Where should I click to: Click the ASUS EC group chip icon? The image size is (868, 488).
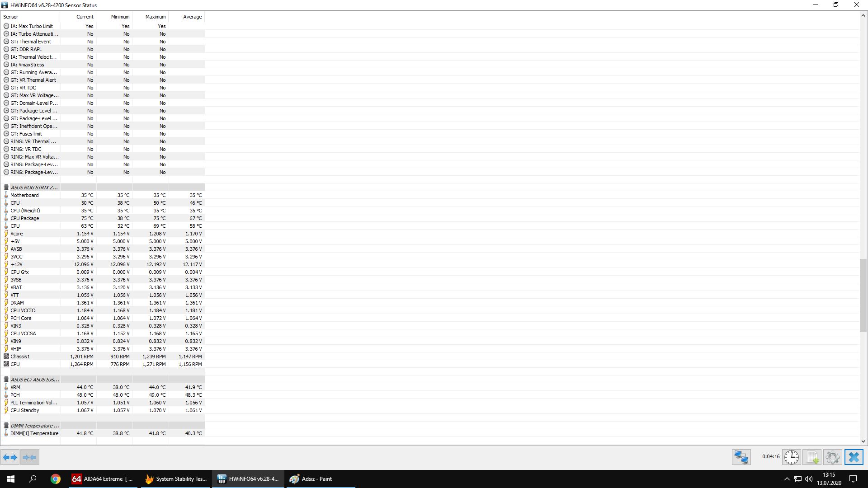tap(6, 380)
